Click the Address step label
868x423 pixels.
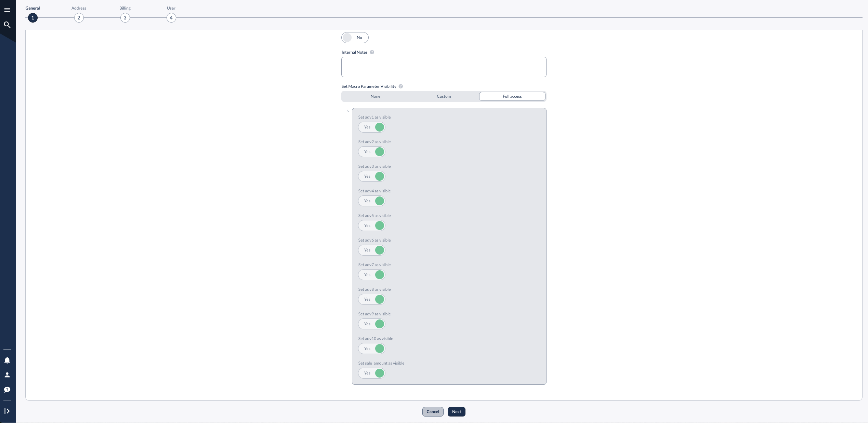pos(79,8)
